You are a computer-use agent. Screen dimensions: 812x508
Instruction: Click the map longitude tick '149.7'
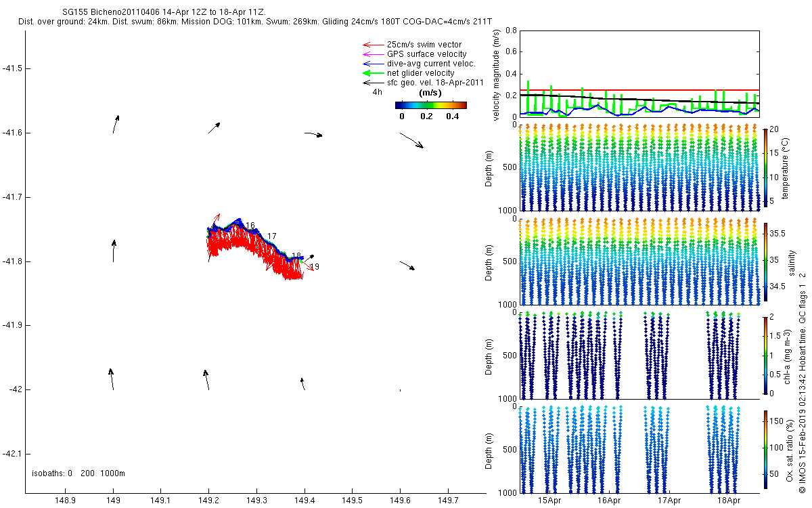tap(448, 501)
